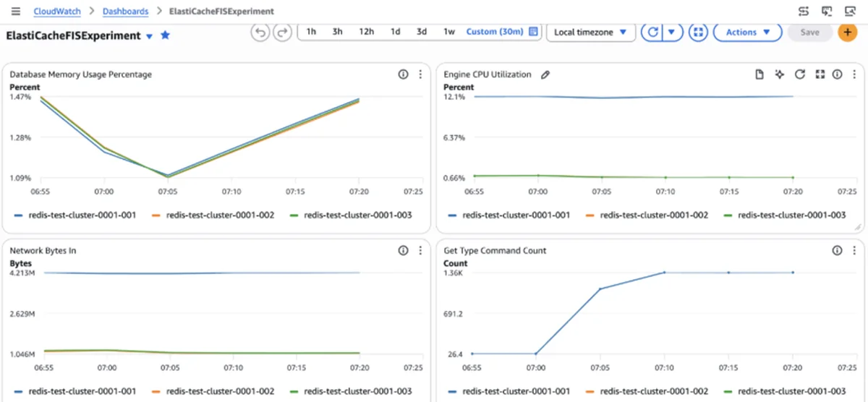868x402 pixels.
Task: Go to CloudWatch breadcrumb link
Action: coord(56,12)
